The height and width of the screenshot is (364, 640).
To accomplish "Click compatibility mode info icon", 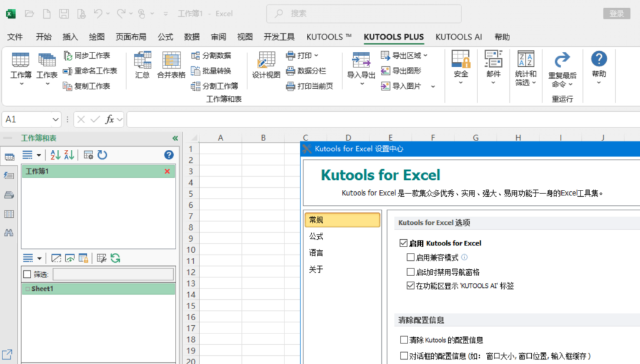I will coord(464,257).
